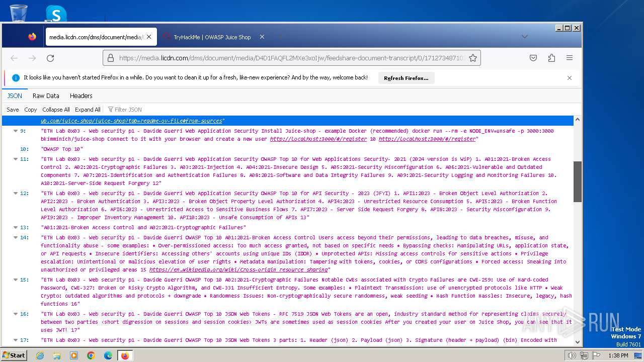Click the Refresh Firefox button

[x=406, y=78]
